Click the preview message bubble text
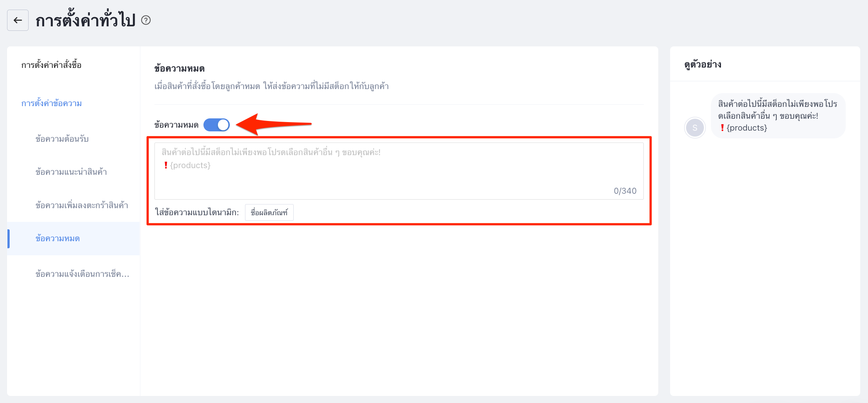The width and height of the screenshot is (868, 403). [778, 116]
